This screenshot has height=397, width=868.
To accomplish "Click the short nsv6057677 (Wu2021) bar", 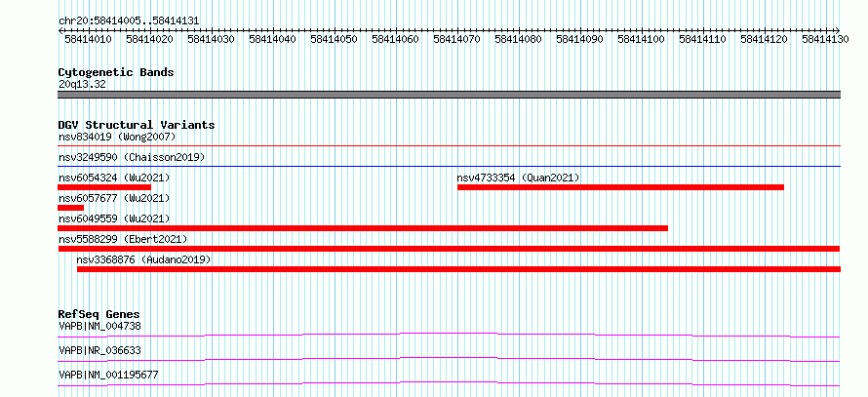I will (71, 208).
